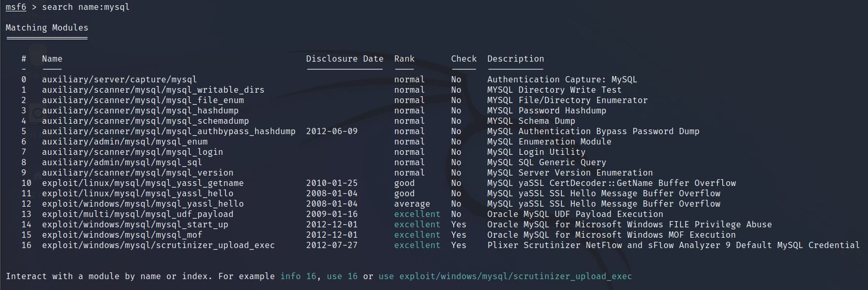Select exploit/linux/mysql/mysql_yassl_hello module name
This screenshot has height=290, width=868.
(138, 194)
